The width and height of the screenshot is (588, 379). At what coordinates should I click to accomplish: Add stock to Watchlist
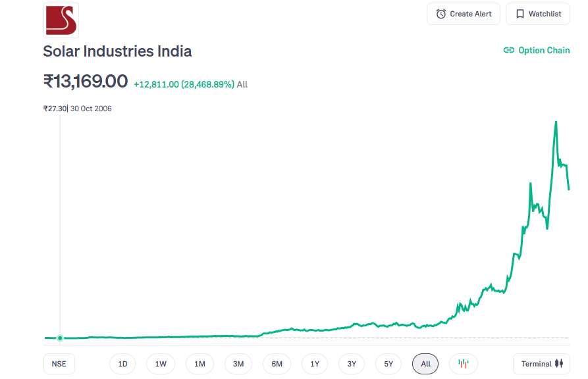(x=537, y=14)
